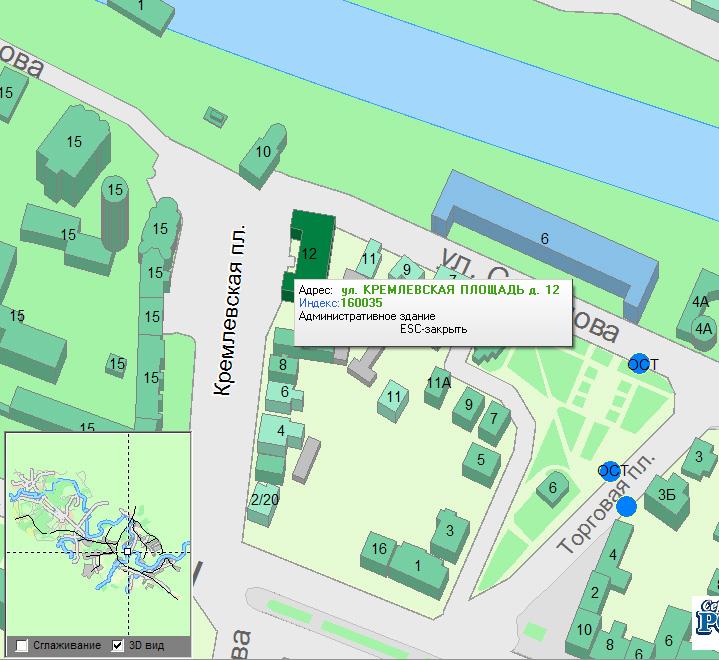This screenshot has width=719, height=660.
Task: Uncheck the 3D вид checkbox
Action: (x=118, y=645)
